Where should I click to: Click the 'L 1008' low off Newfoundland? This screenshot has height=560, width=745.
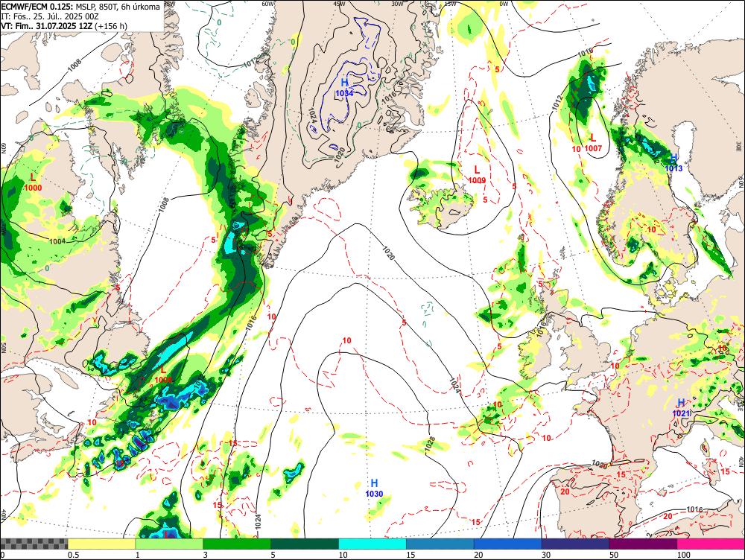click(163, 375)
